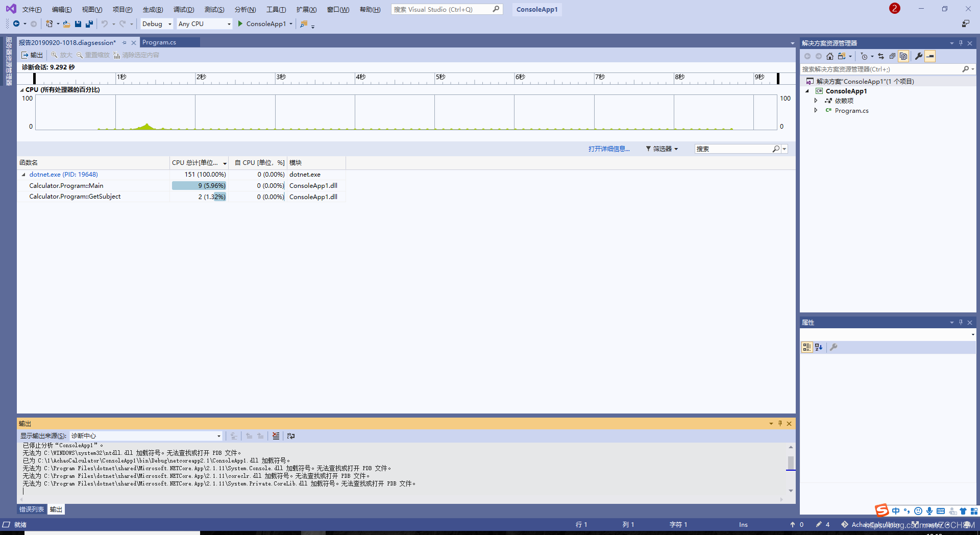The width and height of the screenshot is (980, 535).
Task: Click the sync with active document icon
Action: coord(881,56)
